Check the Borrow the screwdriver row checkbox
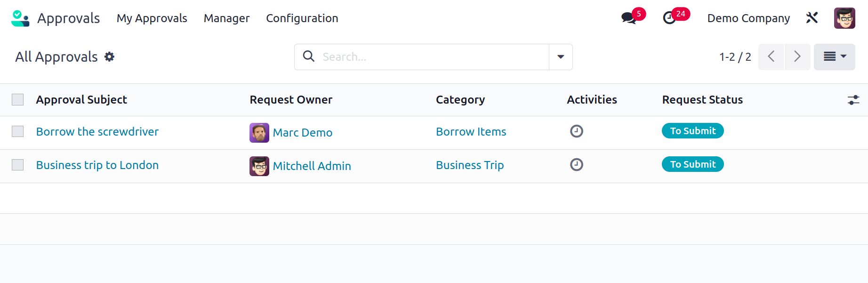Screen dimensions: 868x283 click(18, 131)
